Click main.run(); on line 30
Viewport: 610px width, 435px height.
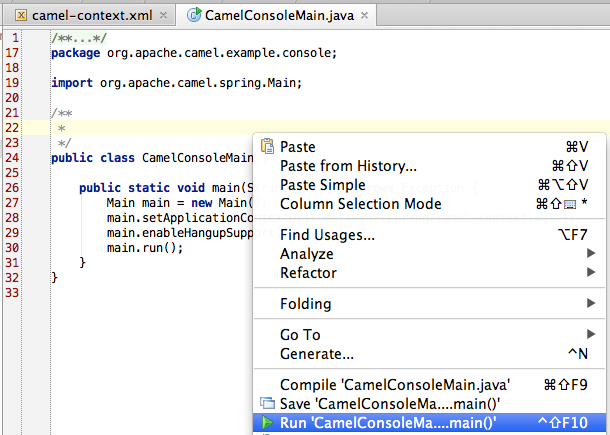coord(145,248)
